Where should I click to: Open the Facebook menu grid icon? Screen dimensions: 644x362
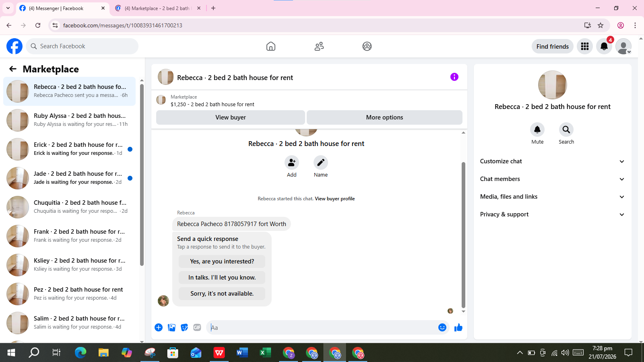click(585, 46)
